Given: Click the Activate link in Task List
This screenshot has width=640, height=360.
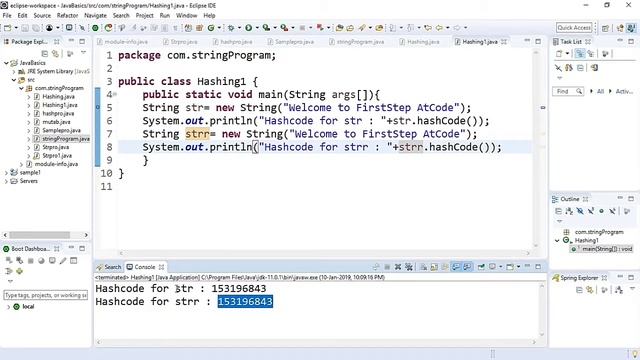Looking at the screenshot, I should 624,91.
